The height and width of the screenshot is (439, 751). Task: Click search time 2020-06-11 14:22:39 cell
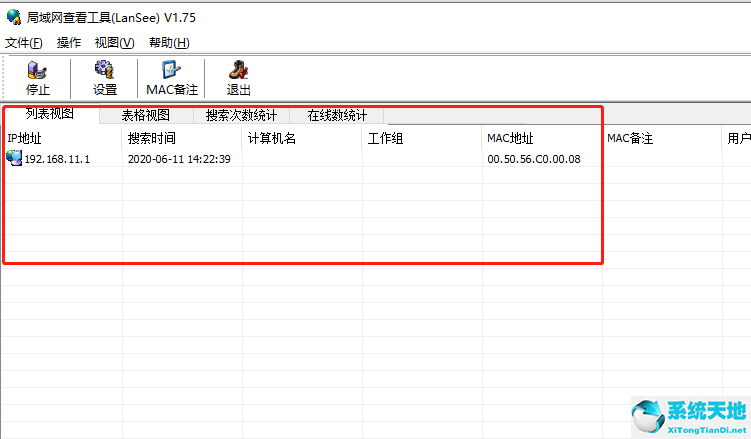[179, 159]
